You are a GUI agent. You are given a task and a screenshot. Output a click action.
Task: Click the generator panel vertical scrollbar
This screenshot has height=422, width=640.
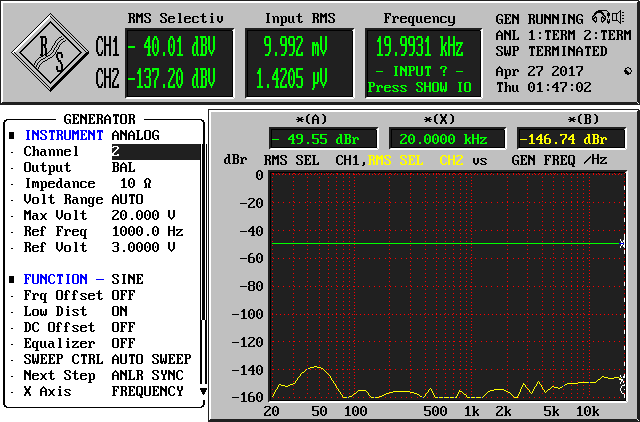[203, 263]
